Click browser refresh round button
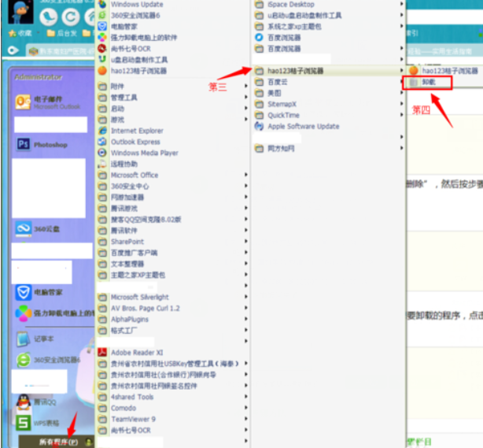The image size is (483, 448). [x=70, y=17]
